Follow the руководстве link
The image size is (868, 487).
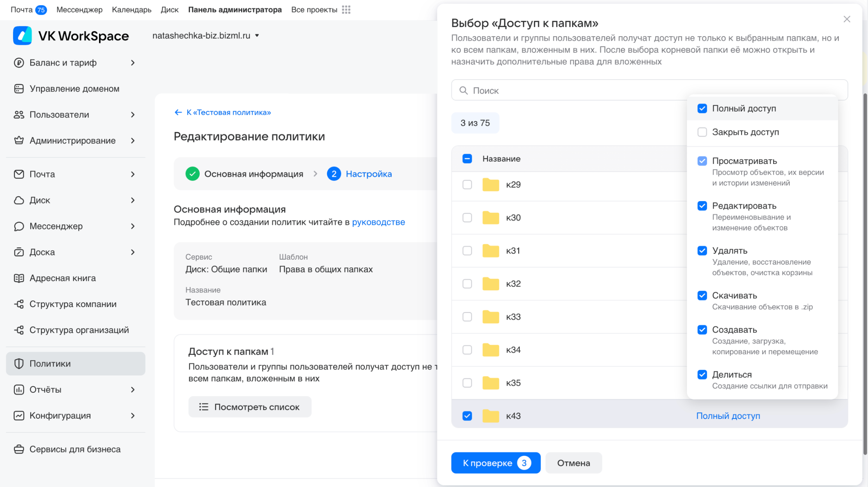click(378, 222)
